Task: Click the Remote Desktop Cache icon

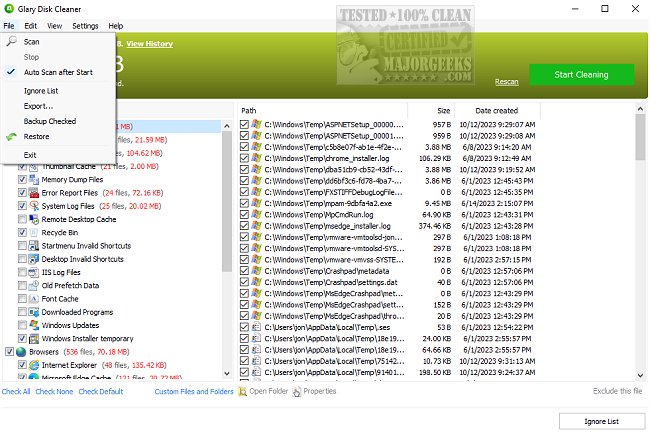Action: tap(34, 219)
